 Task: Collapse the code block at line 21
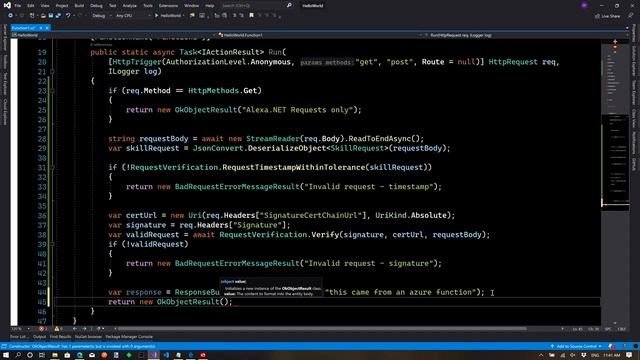tap(52, 71)
